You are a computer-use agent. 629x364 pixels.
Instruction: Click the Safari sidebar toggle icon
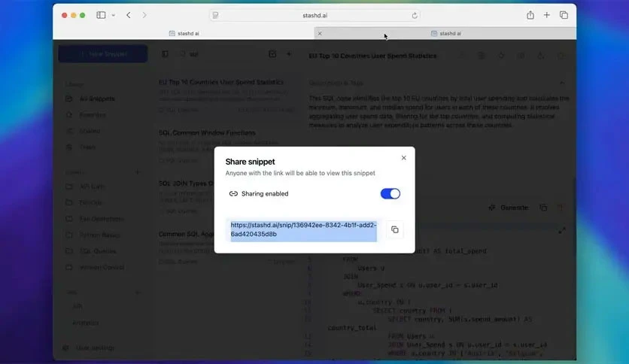point(101,15)
